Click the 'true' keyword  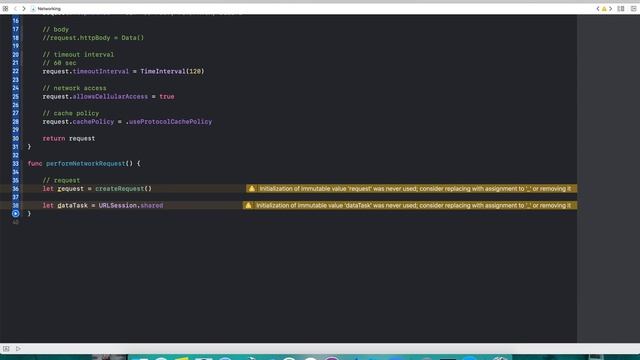(167, 96)
